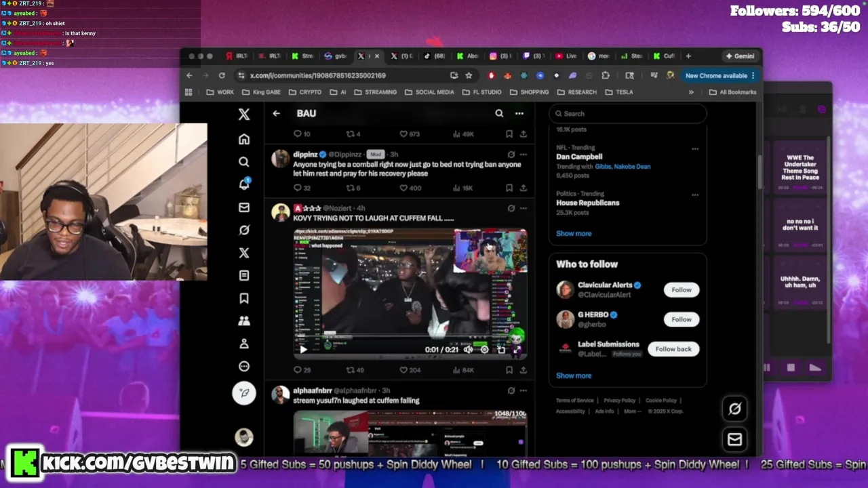Image resolution: width=868 pixels, height=488 pixels.
Task: Click New Chrome available button
Action: [719, 75]
